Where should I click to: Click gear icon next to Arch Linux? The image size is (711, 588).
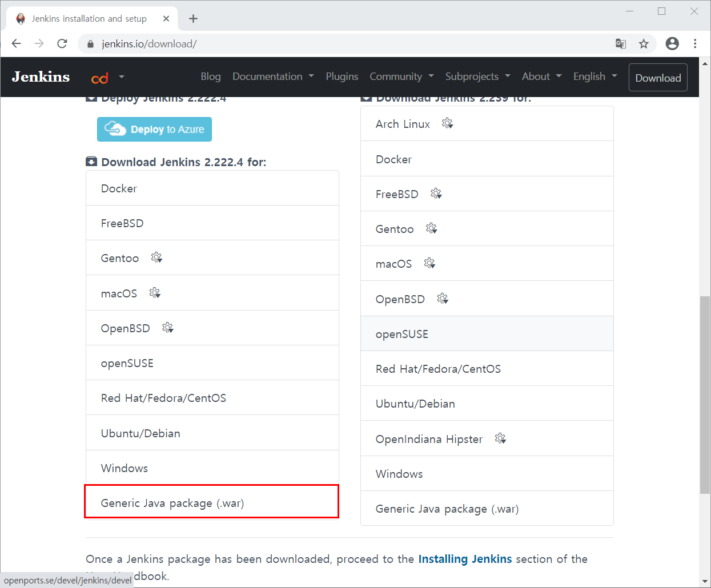pyautogui.click(x=447, y=123)
